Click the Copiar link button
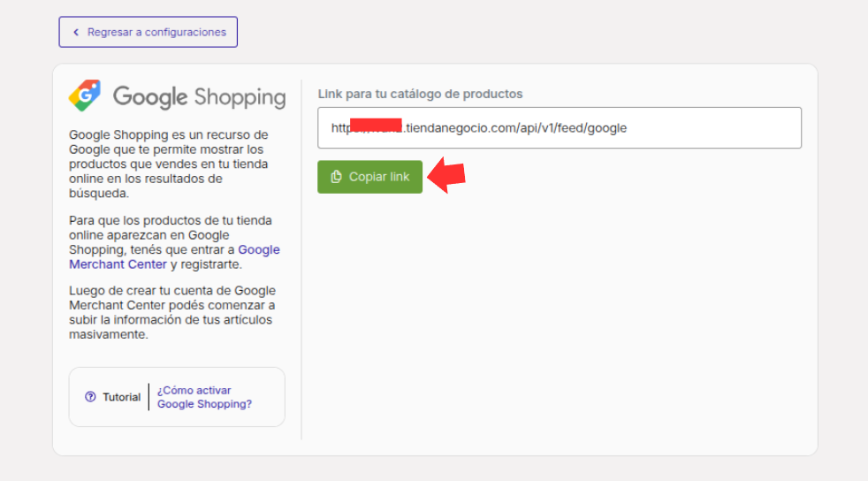 click(369, 177)
